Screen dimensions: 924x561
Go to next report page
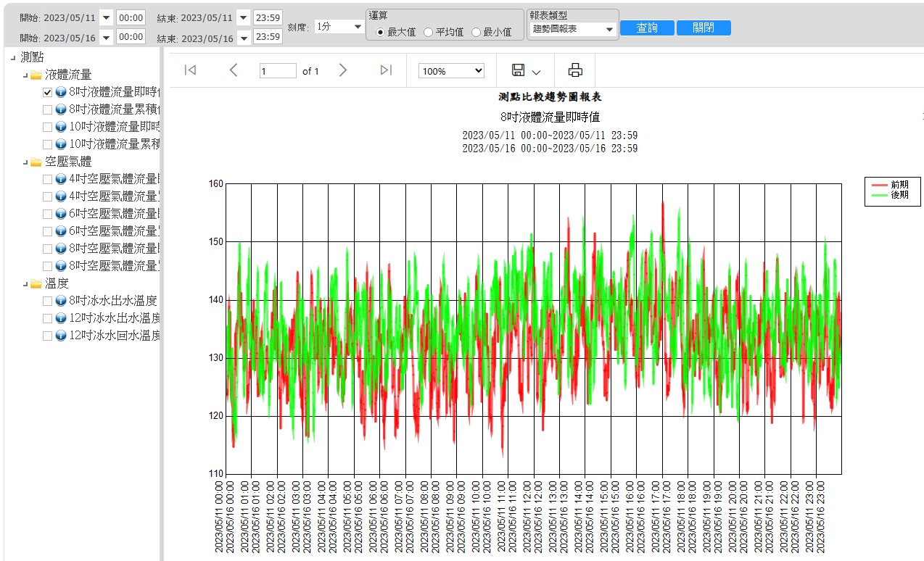[343, 70]
